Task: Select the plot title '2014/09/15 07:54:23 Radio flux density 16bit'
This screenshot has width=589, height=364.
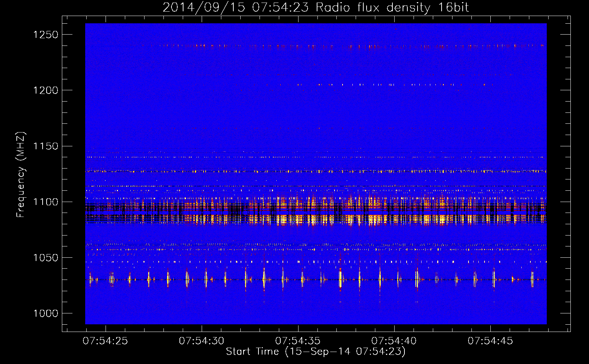Action: click(x=316, y=8)
